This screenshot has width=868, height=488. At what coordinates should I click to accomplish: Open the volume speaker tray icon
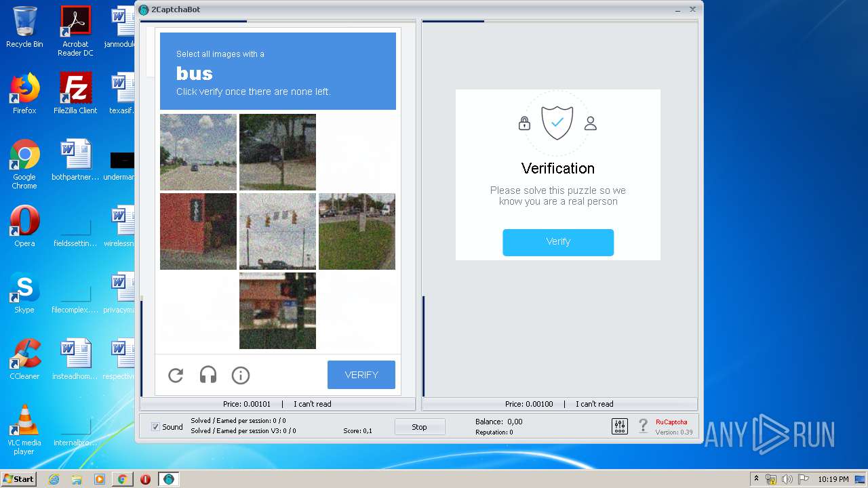(x=787, y=479)
